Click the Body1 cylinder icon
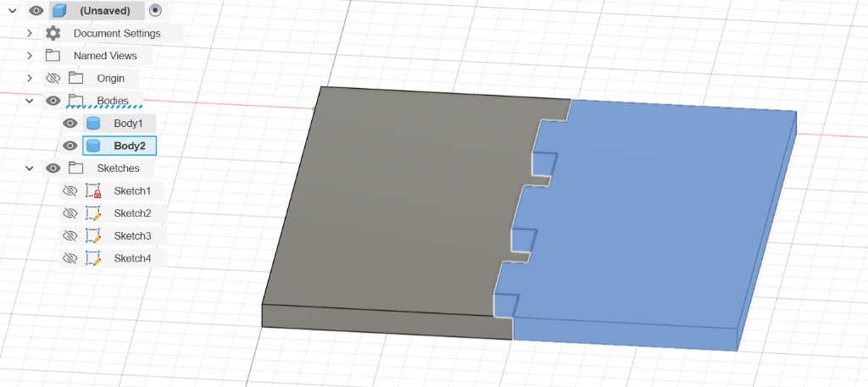Viewport: 868px width, 387px height. pos(93,124)
